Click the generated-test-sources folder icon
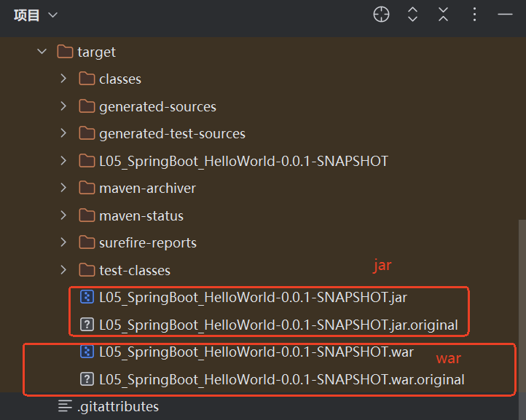Image resolution: width=526 pixels, height=420 pixels. pyautogui.click(x=87, y=133)
